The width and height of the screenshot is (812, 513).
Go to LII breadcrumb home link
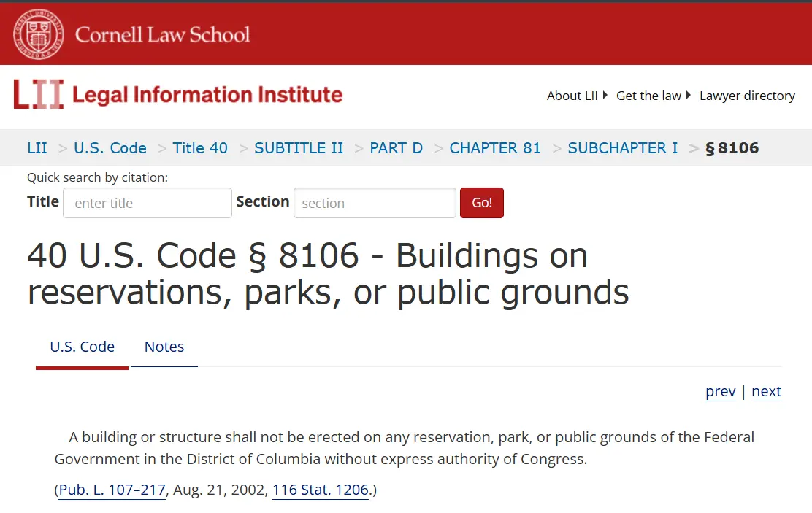click(37, 148)
